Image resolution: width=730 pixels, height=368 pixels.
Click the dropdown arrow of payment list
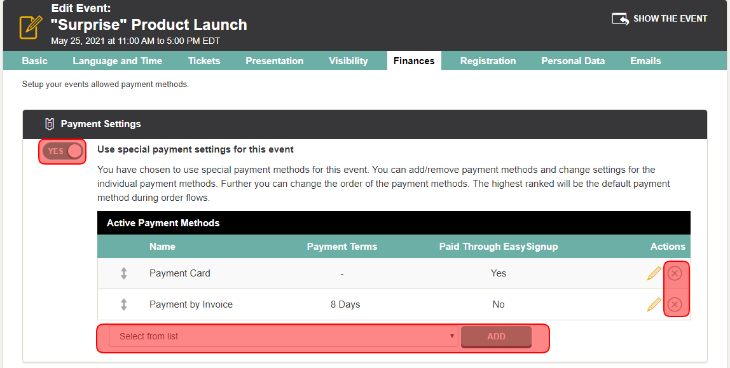click(x=452, y=336)
